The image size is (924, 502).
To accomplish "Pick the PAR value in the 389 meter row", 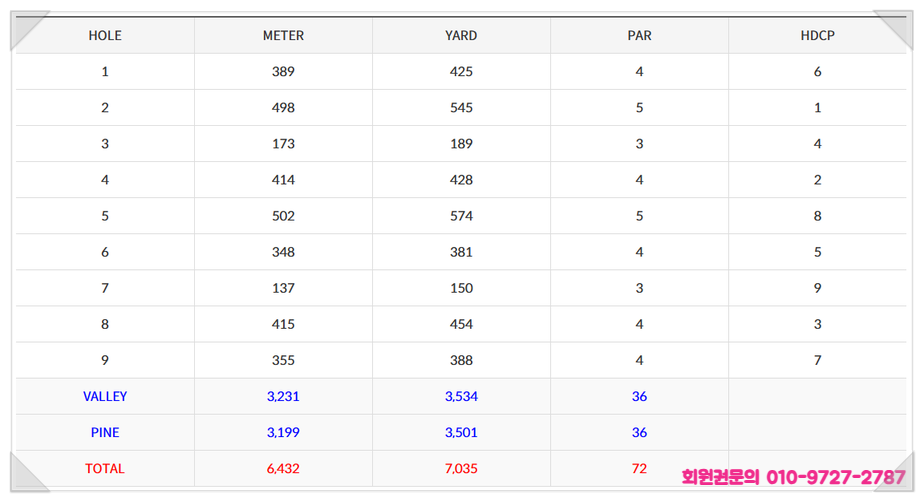I will tap(639, 71).
